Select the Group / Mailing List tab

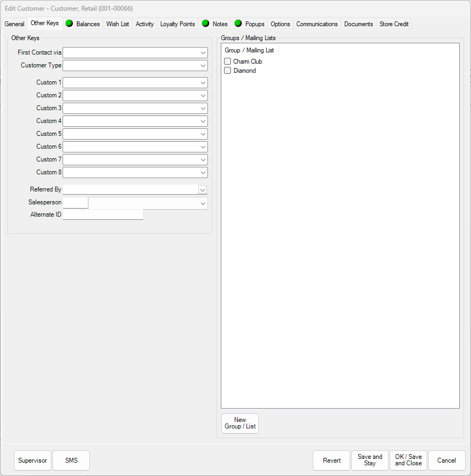(x=249, y=50)
